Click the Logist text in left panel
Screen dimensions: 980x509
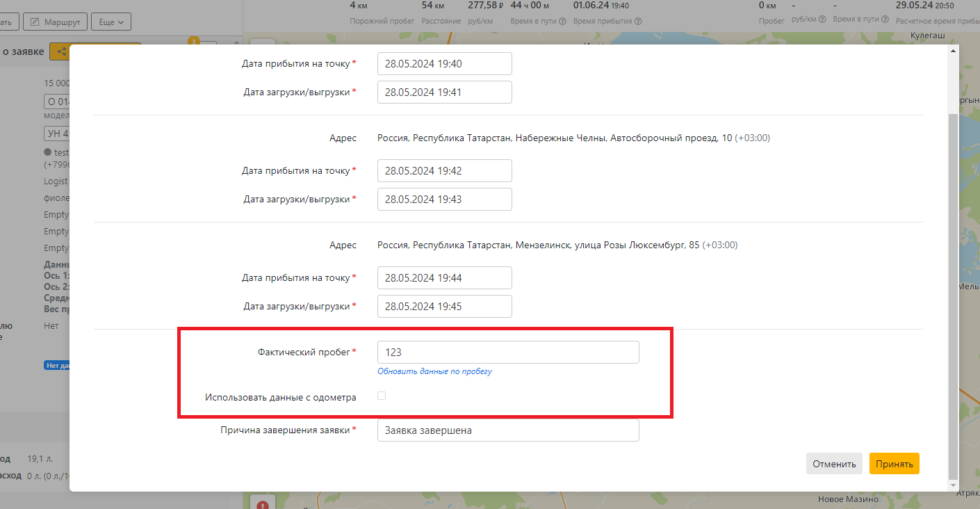click(x=56, y=181)
